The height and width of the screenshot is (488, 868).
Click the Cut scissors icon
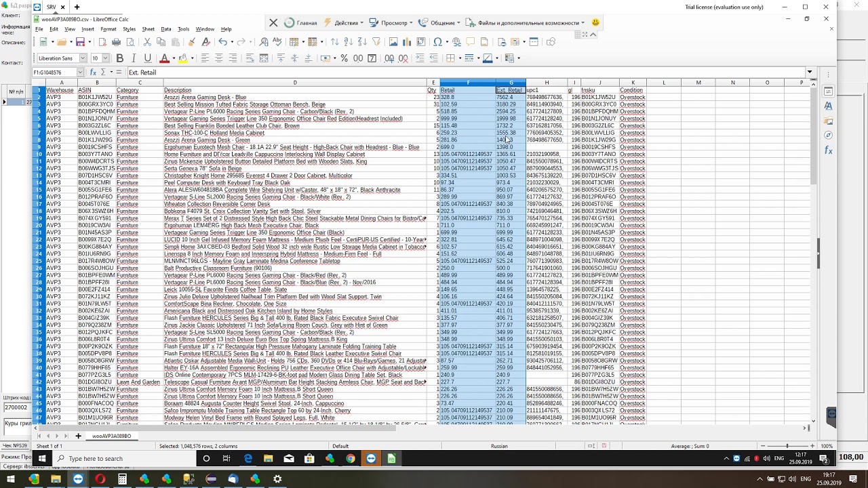tap(147, 42)
